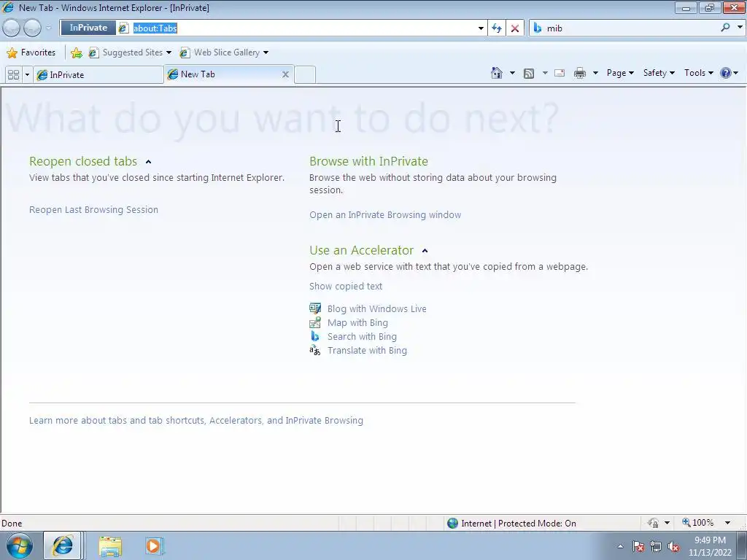
Task: Click the Show copied text link
Action: 345,286
